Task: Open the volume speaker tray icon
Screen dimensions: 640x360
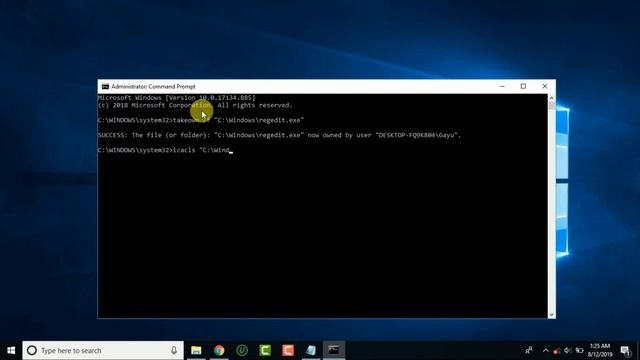Action: (x=567, y=350)
